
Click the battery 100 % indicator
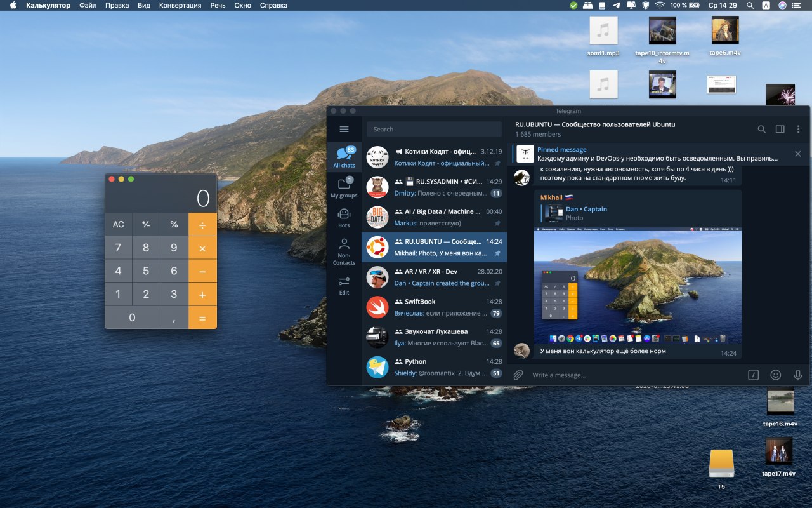coord(685,5)
